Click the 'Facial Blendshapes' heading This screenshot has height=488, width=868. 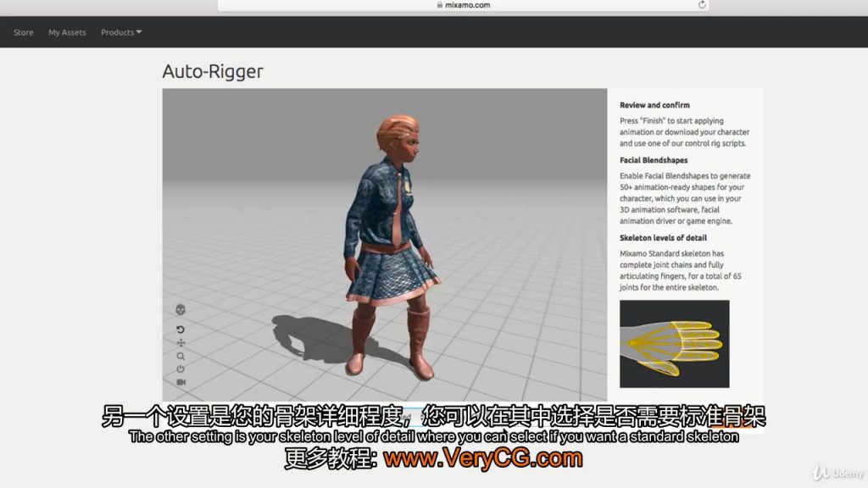[x=654, y=160]
